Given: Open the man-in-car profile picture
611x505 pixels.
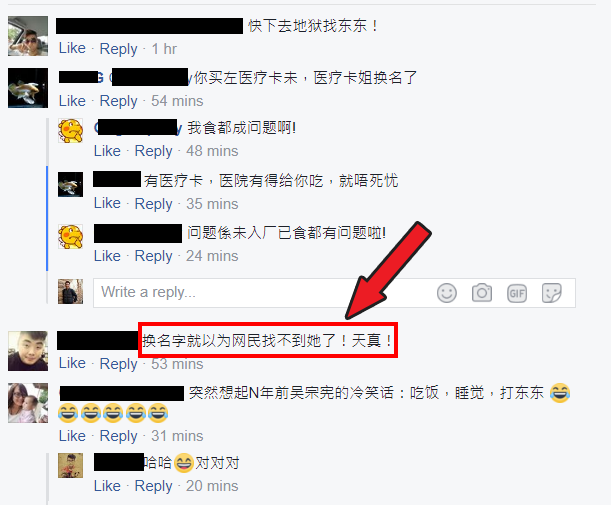Looking at the screenshot, I should coord(28,36).
